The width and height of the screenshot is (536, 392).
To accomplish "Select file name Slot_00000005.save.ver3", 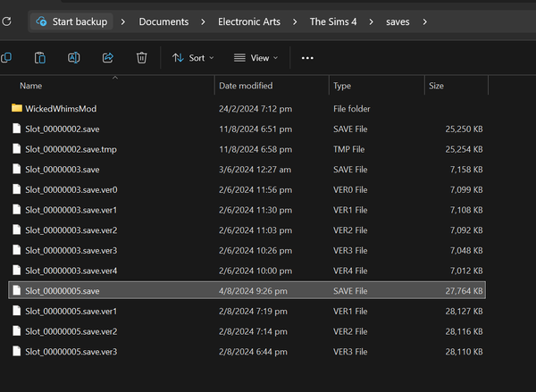I will pyautogui.click(x=71, y=352).
